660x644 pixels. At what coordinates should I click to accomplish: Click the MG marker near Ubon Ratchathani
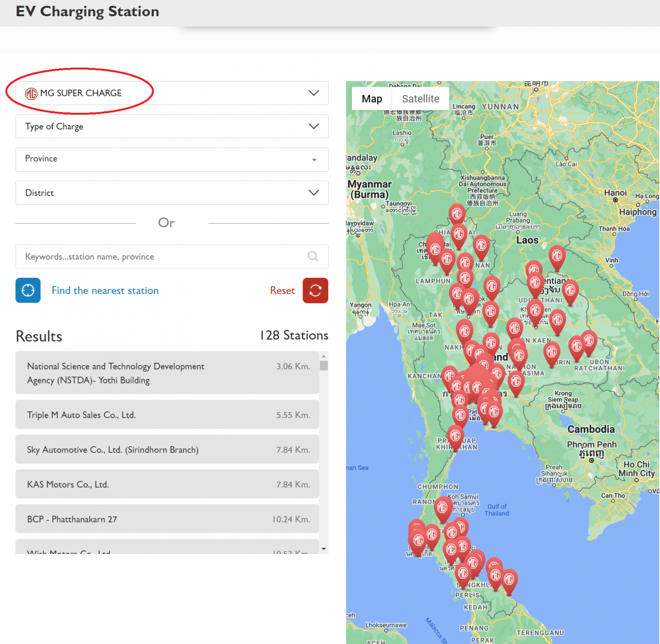click(588, 340)
